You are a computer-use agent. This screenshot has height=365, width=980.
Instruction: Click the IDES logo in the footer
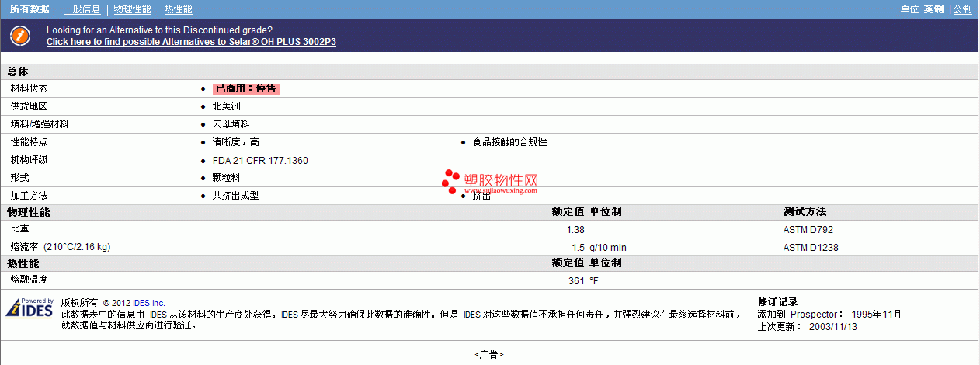tap(30, 308)
